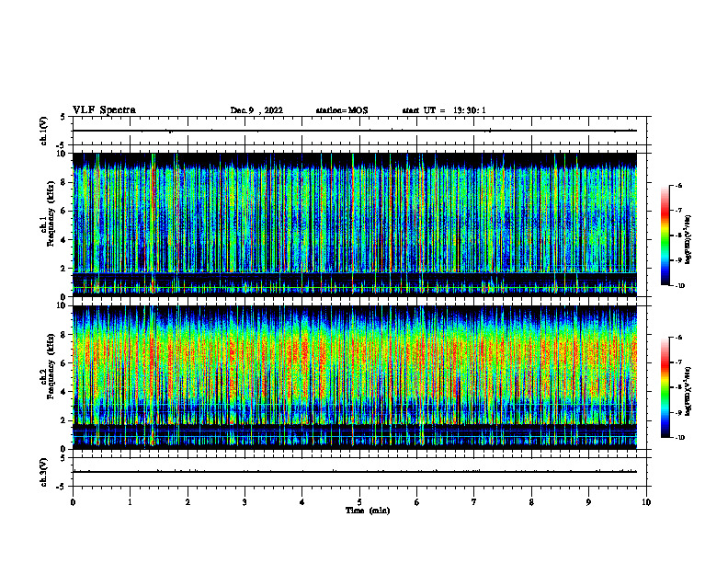Click the "1" tick on the time axis

(130, 502)
